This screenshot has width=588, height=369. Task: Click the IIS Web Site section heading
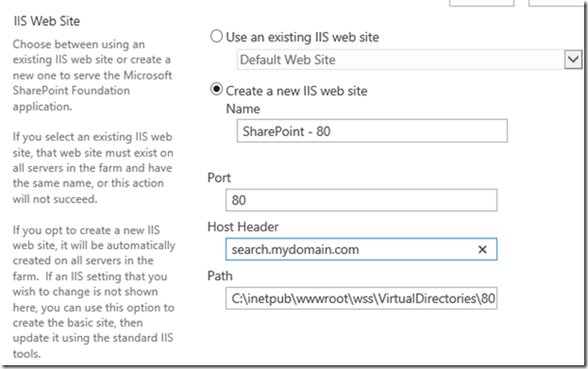point(47,21)
